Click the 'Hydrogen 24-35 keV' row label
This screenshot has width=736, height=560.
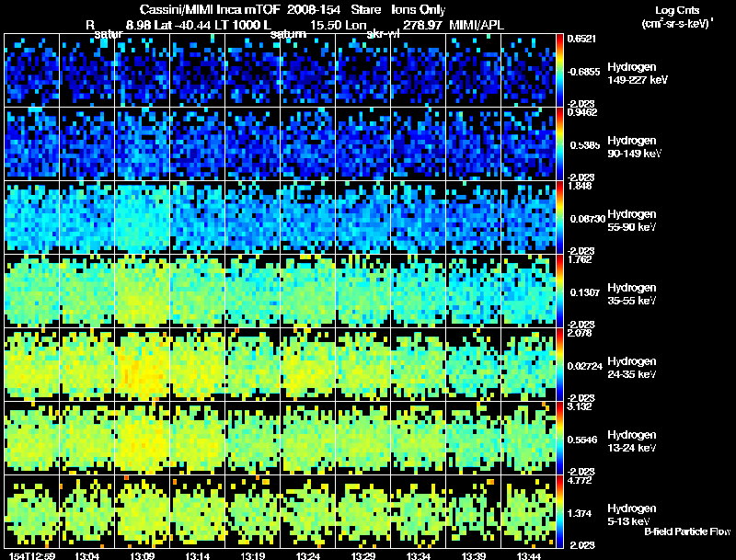[x=632, y=368]
